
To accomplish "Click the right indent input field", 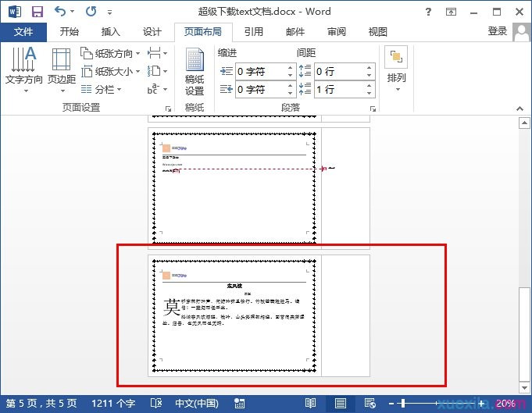I will 261,90.
